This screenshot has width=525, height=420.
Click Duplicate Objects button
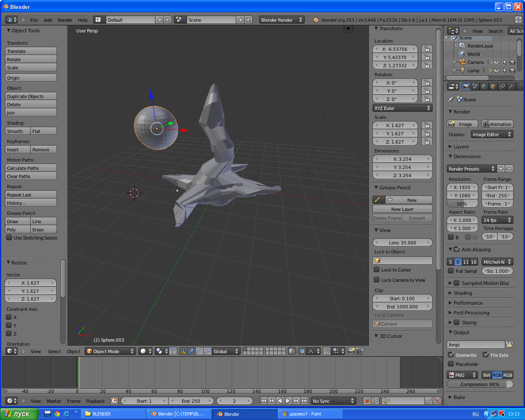[31, 96]
